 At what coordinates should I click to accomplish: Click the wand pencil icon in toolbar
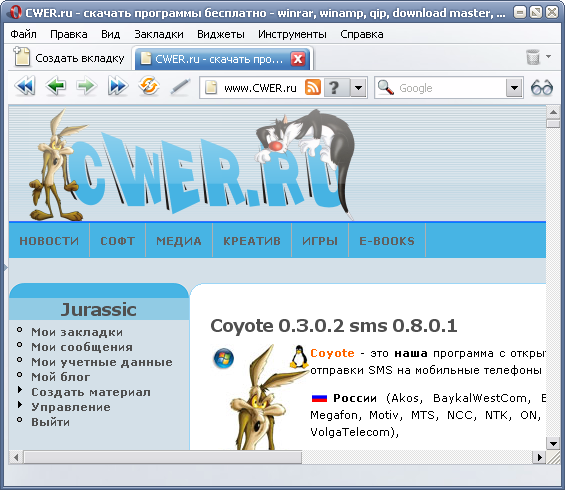pyautogui.click(x=180, y=87)
